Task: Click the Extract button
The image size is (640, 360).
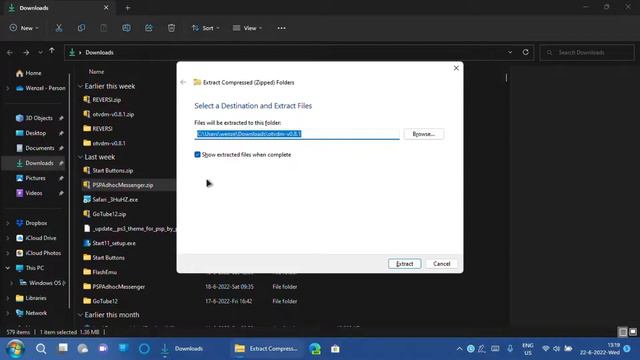Action: tap(404, 264)
